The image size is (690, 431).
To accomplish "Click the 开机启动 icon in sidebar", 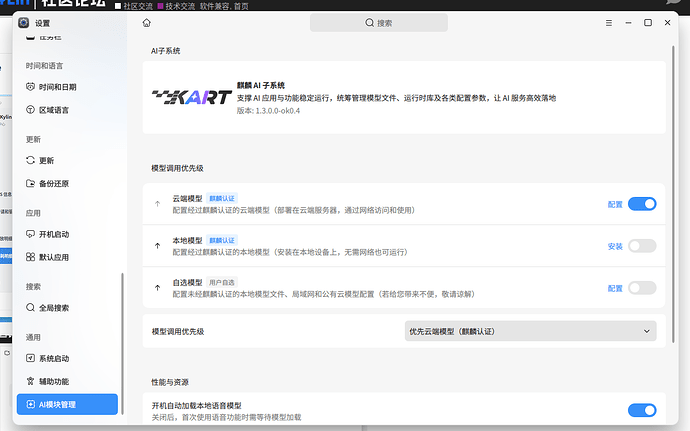I will coord(30,234).
